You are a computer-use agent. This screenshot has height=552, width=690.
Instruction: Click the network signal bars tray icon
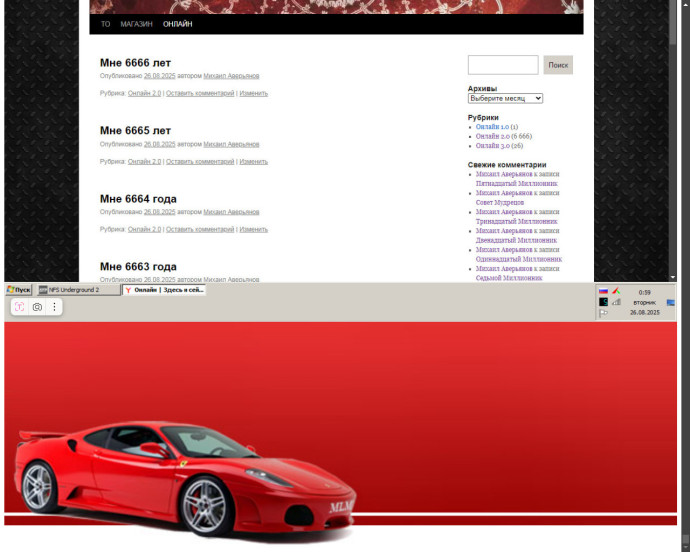pyautogui.click(x=616, y=302)
